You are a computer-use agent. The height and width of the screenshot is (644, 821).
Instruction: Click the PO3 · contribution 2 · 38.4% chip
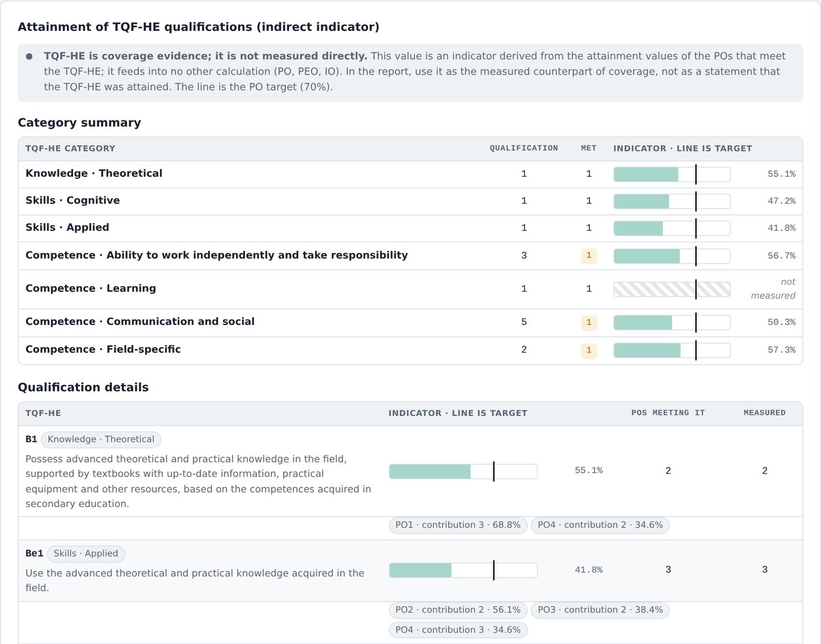600,610
